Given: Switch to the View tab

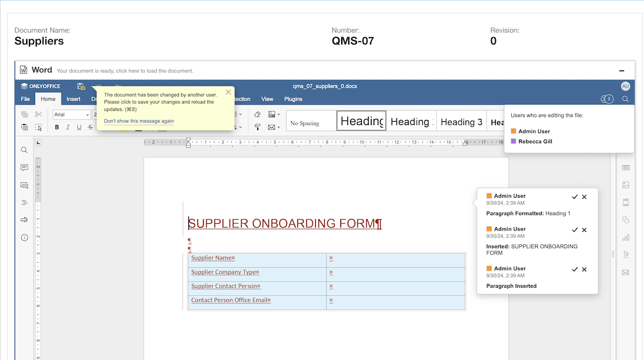Looking at the screenshot, I should point(267,99).
